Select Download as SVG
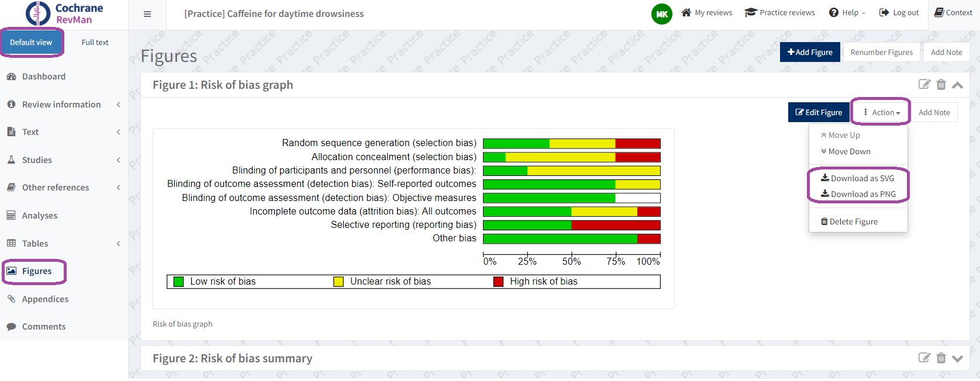This screenshot has height=381, width=980. click(x=858, y=178)
